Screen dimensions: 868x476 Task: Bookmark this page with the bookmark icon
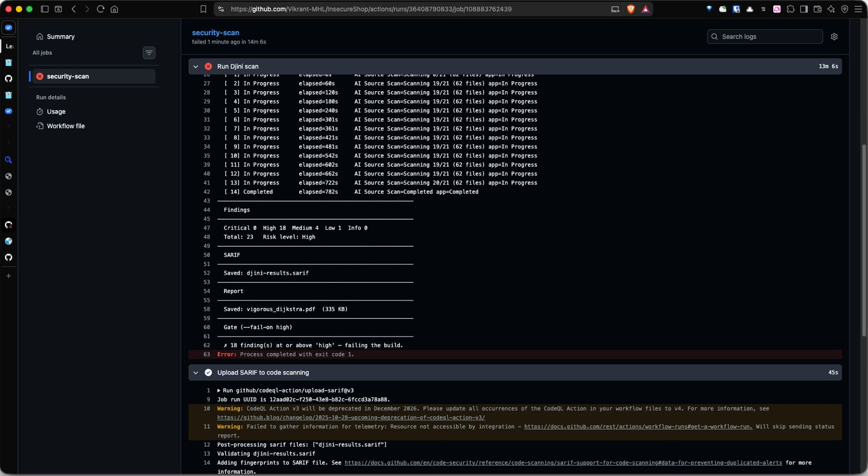pyautogui.click(x=203, y=9)
